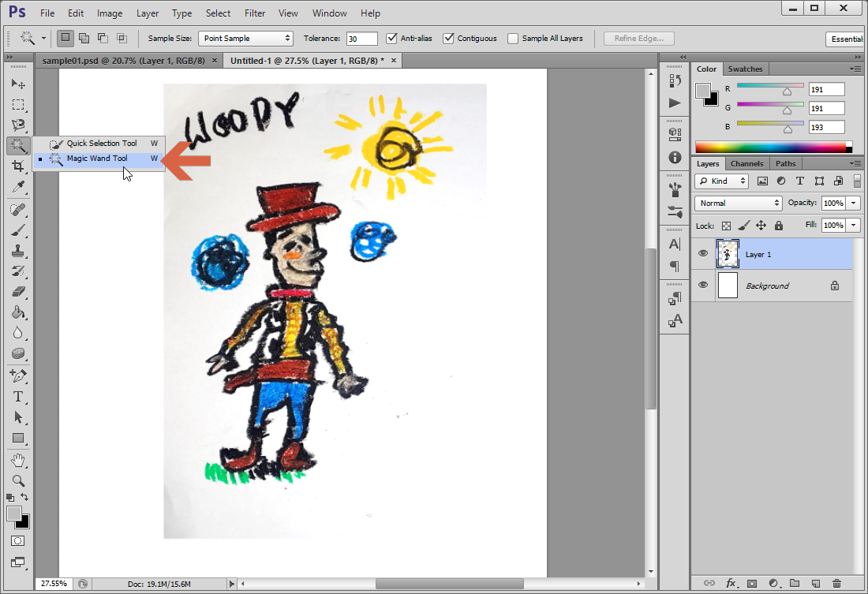
Task: Select the Clone Stamp tool
Action: (18, 251)
